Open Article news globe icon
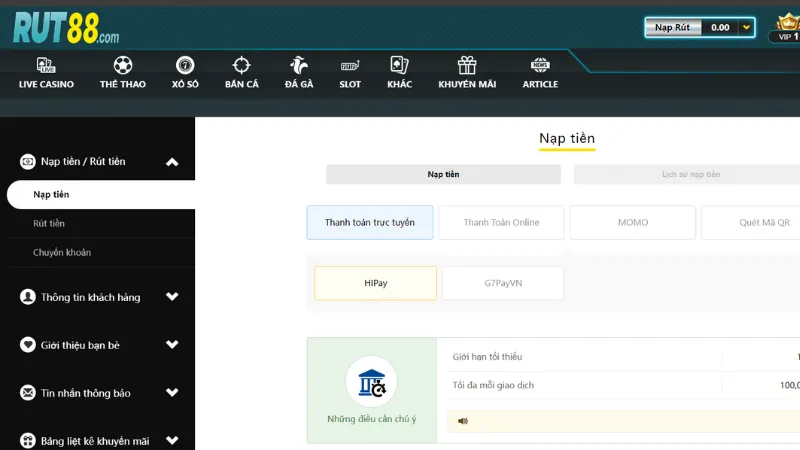This screenshot has width=800, height=450. coord(540,65)
